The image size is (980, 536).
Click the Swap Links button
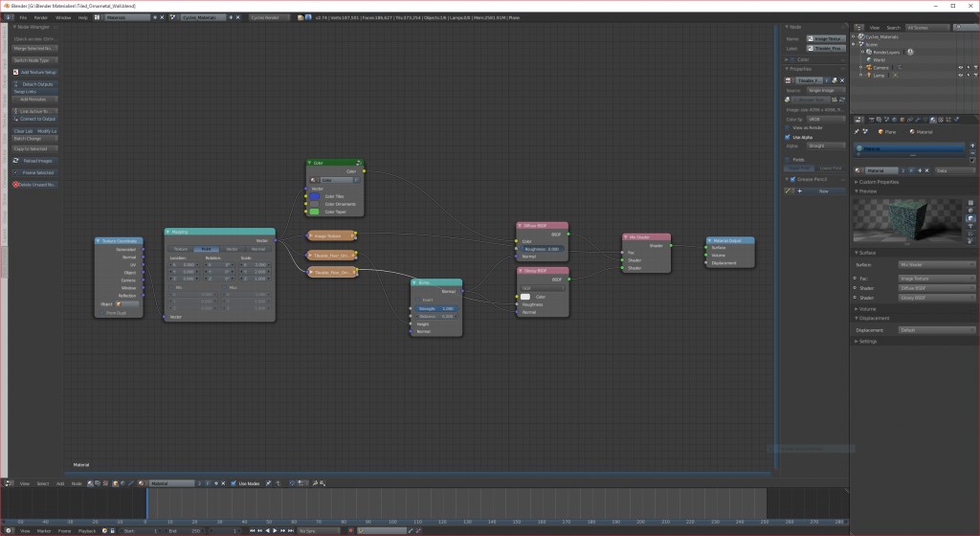coord(26,92)
